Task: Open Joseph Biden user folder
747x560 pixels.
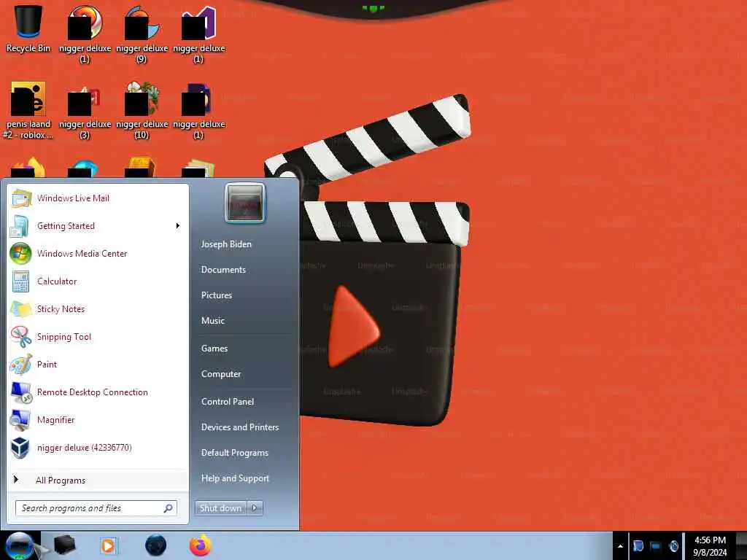Action: click(x=226, y=244)
